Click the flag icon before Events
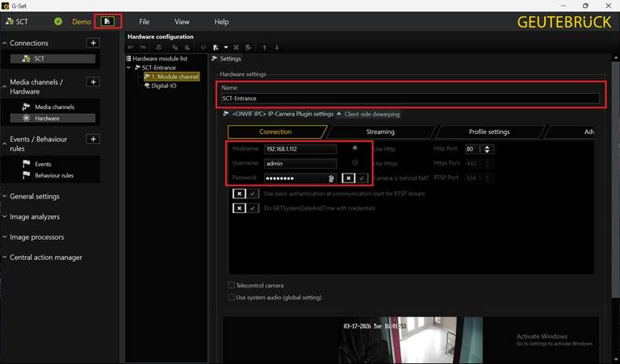620x364 pixels. [26, 164]
